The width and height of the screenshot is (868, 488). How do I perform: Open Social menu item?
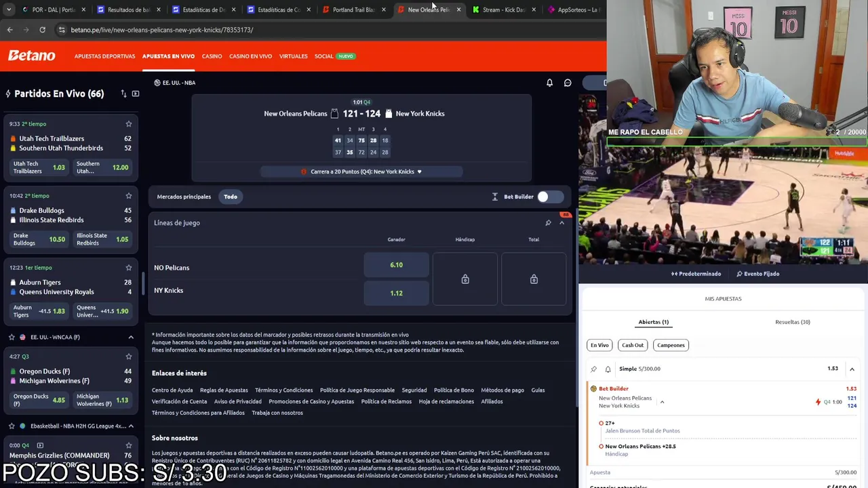pyautogui.click(x=324, y=56)
